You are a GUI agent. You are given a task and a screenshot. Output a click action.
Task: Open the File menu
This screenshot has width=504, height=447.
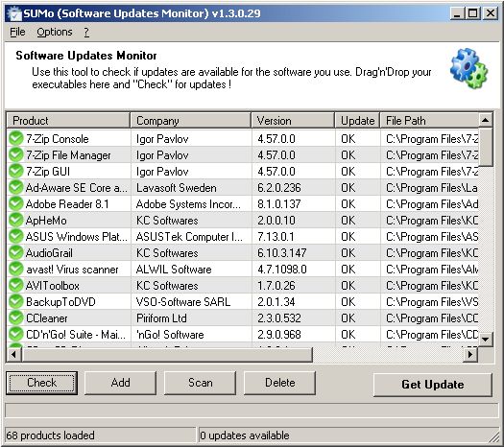coord(17,32)
